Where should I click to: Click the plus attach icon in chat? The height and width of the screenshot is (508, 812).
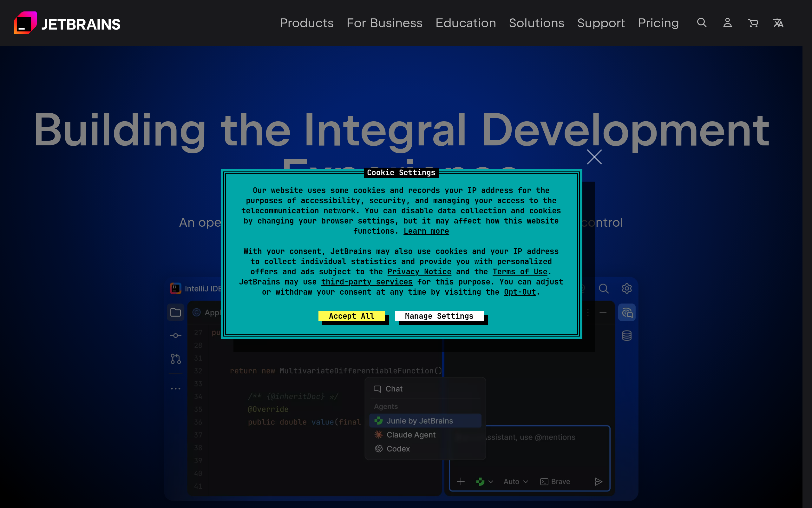(461, 481)
